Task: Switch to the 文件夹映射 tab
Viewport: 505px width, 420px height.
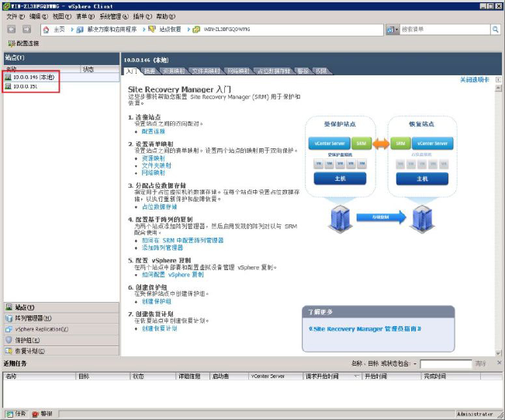Action: (206, 71)
